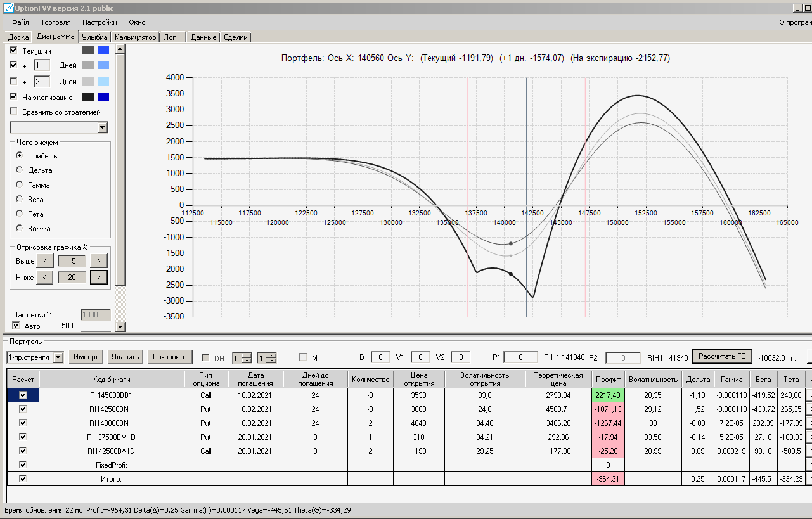This screenshot has height=519, width=812.
Task: Decrease the Ниже percent with left arrow
Action: [44, 277]
